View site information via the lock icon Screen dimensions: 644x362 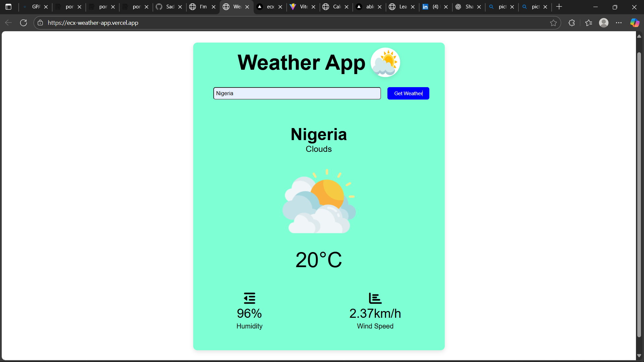click(x=40, y=23)
